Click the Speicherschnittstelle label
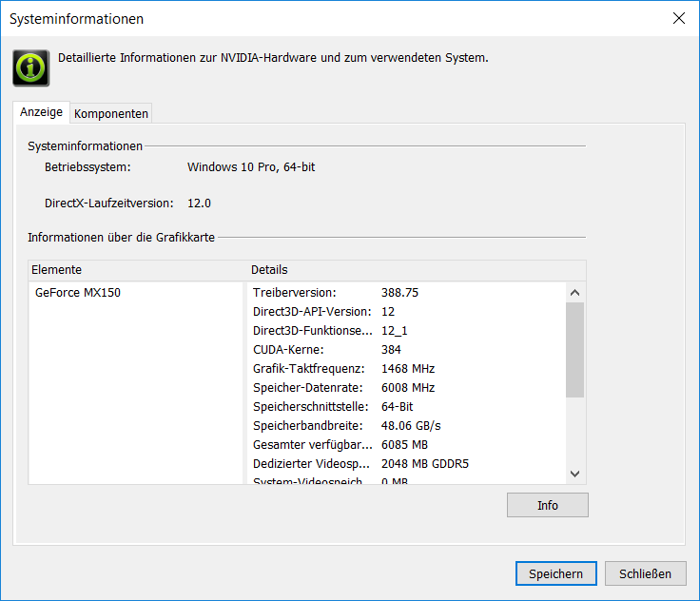Viewport: 700px width, 601px height. 311,407
